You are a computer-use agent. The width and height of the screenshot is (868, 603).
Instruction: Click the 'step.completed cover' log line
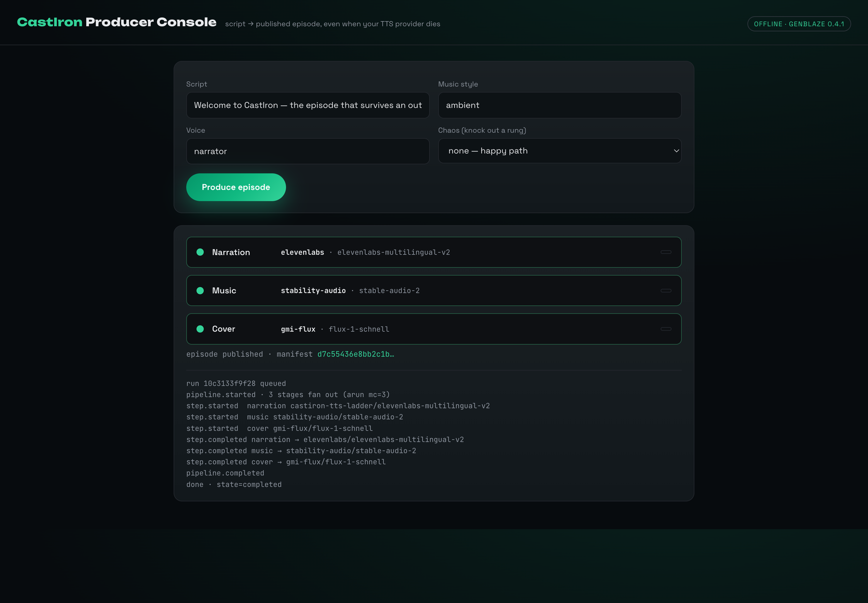point(286,462)
